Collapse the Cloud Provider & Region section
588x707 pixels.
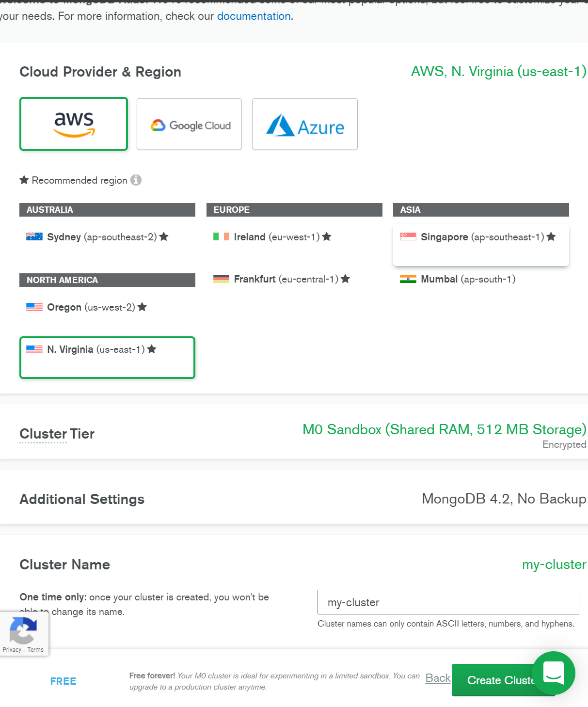click(x=100, y=72)
